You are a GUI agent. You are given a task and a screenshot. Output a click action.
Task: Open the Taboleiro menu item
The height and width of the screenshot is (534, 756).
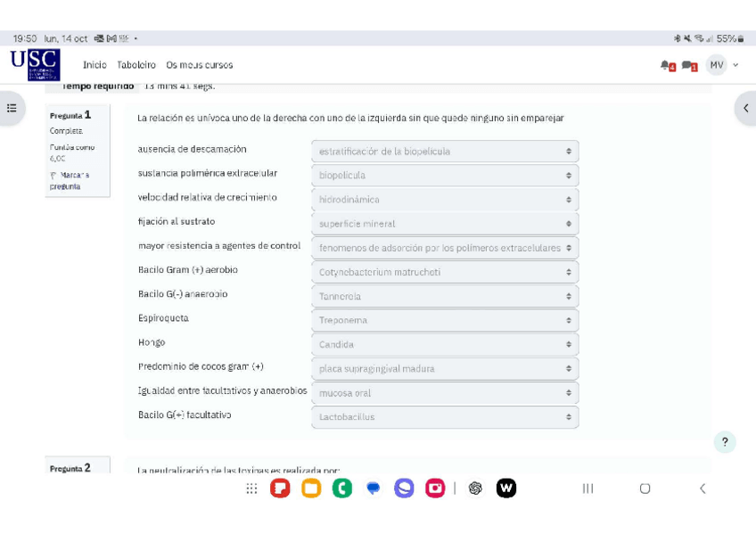click(x=136, y=65)
